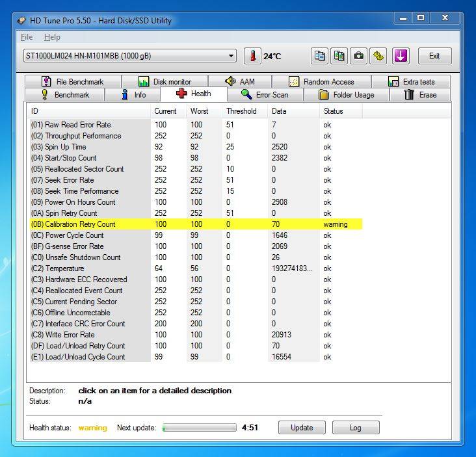Switch to Random Access tab
The height and width of the screenshot is (457, 476).
(x=321, y=82)
